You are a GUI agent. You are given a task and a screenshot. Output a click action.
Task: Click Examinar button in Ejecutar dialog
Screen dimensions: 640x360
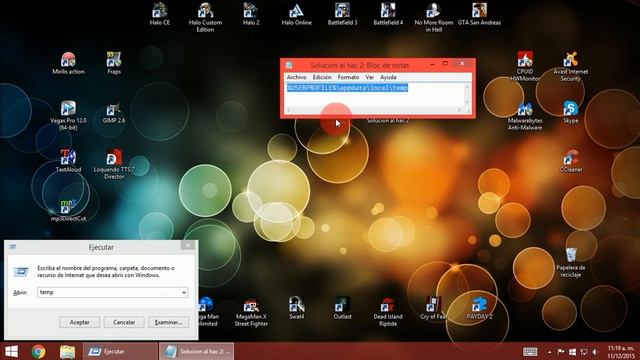click(x=169, y=322)
